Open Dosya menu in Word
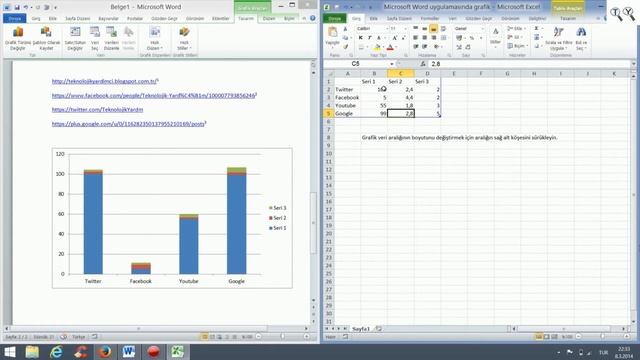 tap(15, 19)
